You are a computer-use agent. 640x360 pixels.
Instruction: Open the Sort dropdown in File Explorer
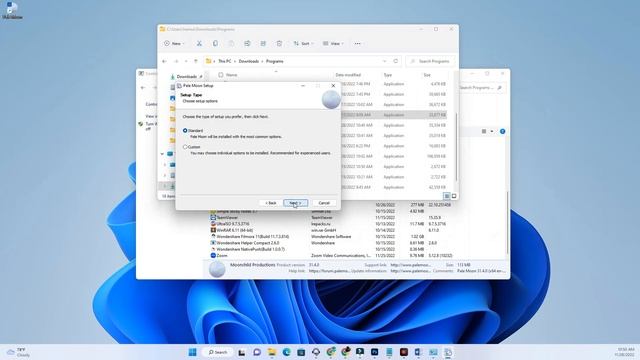coord(303,44)
